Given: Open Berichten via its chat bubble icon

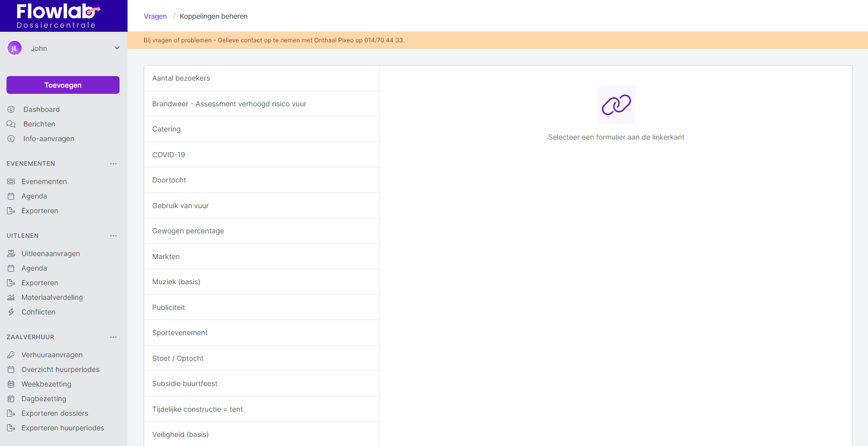Looking at the screenshot, I should [11, 124].
